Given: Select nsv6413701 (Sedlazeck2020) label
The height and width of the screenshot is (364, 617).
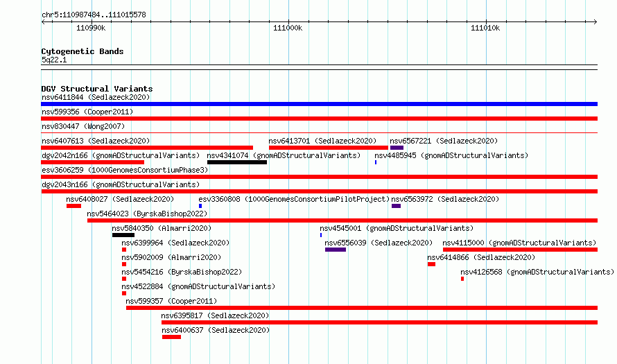Looking at the screenshot, I should coord(322,141).
